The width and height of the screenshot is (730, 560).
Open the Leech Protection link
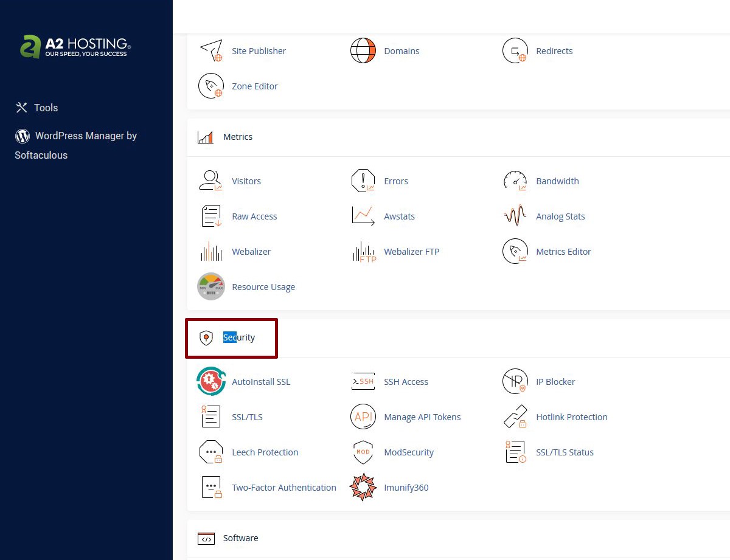(265, 452)
